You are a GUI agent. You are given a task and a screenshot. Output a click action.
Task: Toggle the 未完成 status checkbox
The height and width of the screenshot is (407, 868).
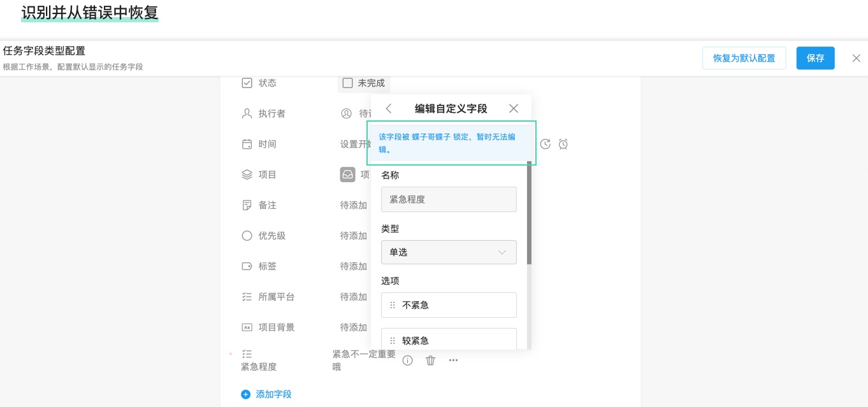point(348,83)
